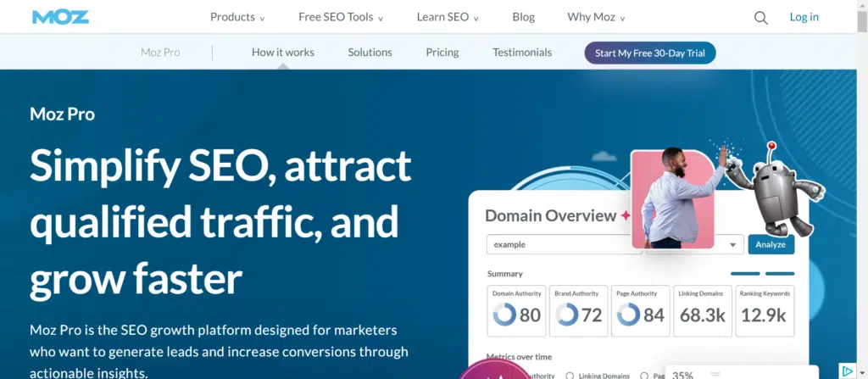Open the dropdown arrow next to Analyze

coord(733,245)
